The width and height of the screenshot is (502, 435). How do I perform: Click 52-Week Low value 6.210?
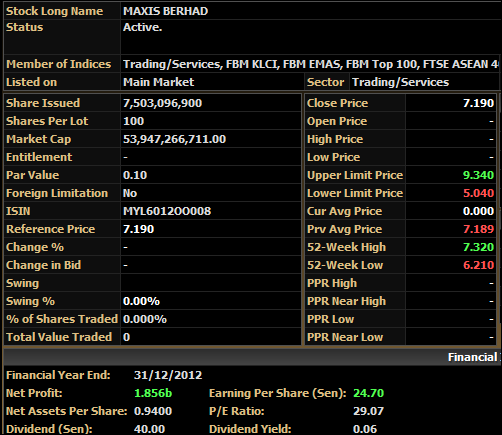478,265
